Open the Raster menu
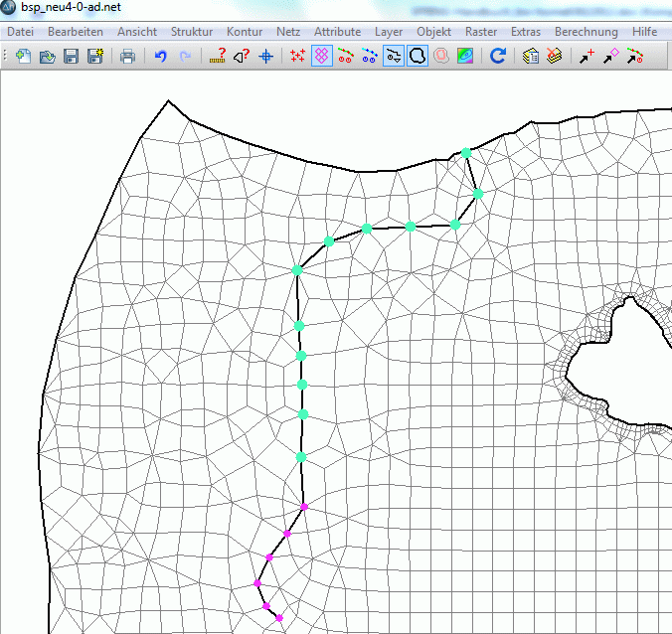The width and height of the screenshot is (672, 634). (481, 32)
